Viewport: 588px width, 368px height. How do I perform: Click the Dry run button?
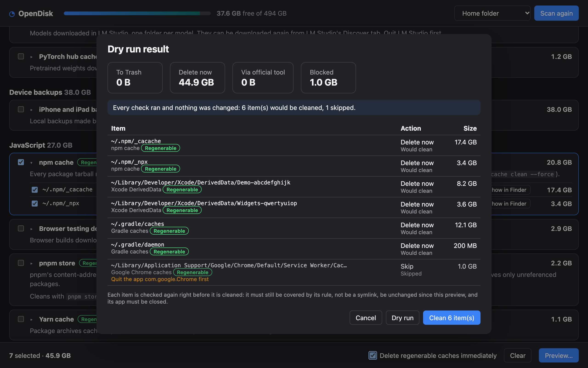(402, 318)
